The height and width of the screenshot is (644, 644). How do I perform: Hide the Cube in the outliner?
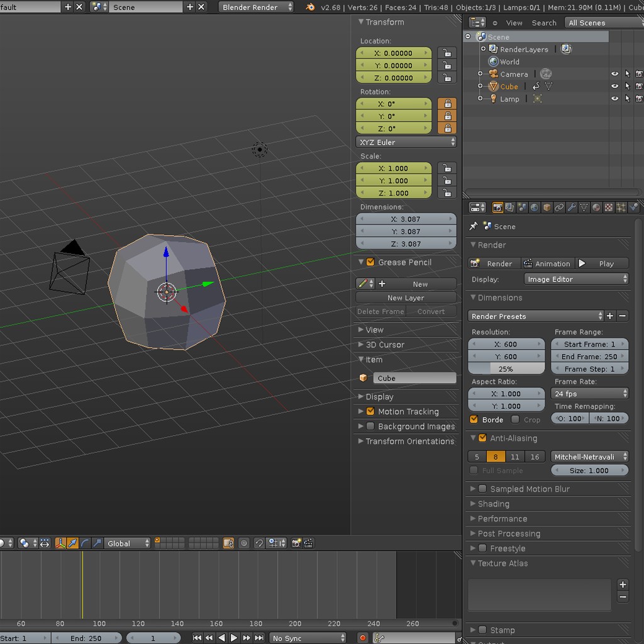(614, 87)
